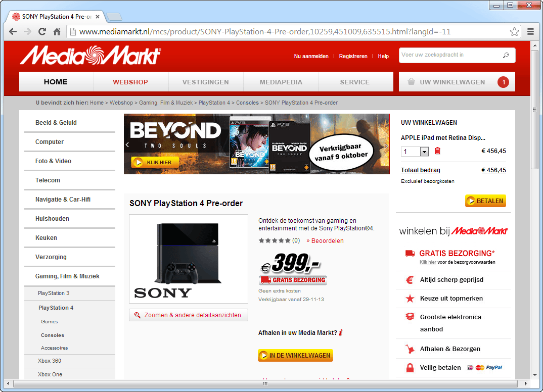543x392 pixels.
Task: Open Xbox 360 subcategory
Action: pyautogui.click(x=50, y=361)
